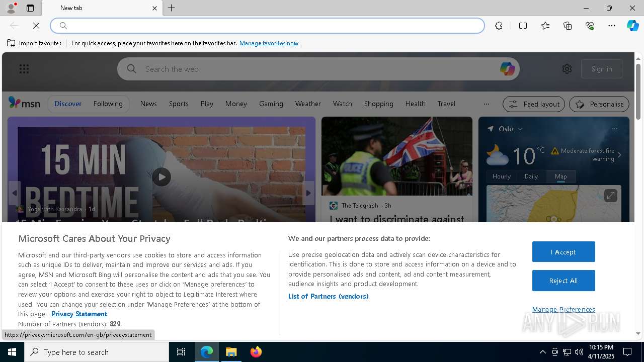Expand the weather map fullscreen

(x=610, y=196)
